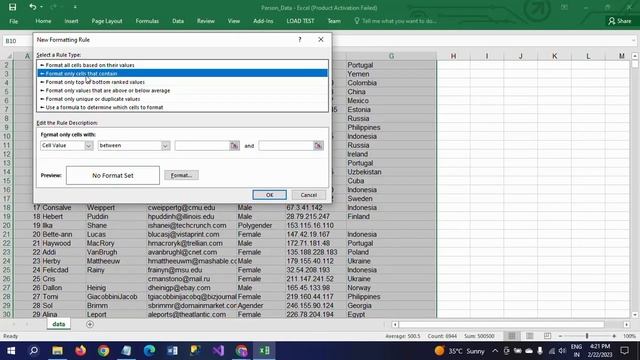Click the second value field after 'and'
The image size is (640, 360).
(286, 146)
